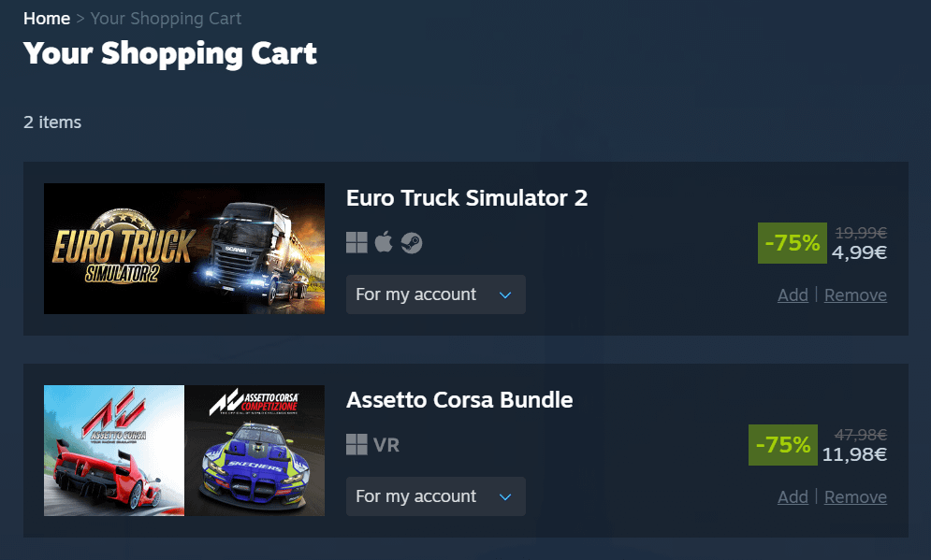Remove Assetto Corsa Bundle from the cart
This screenshot has width=931, height=560.
[x=855, y=497]
